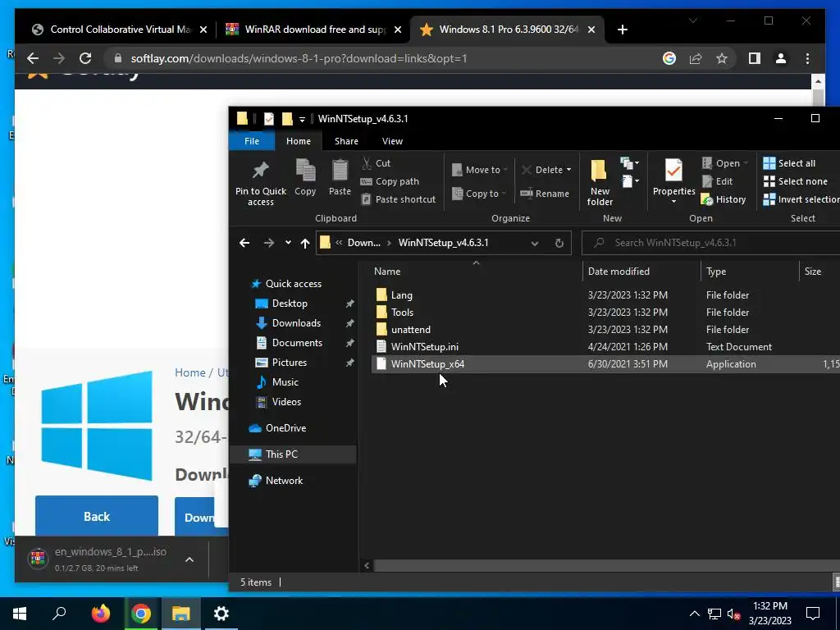
Task: Open Chrome three-dot menu
Action: (x=807, y=58)
